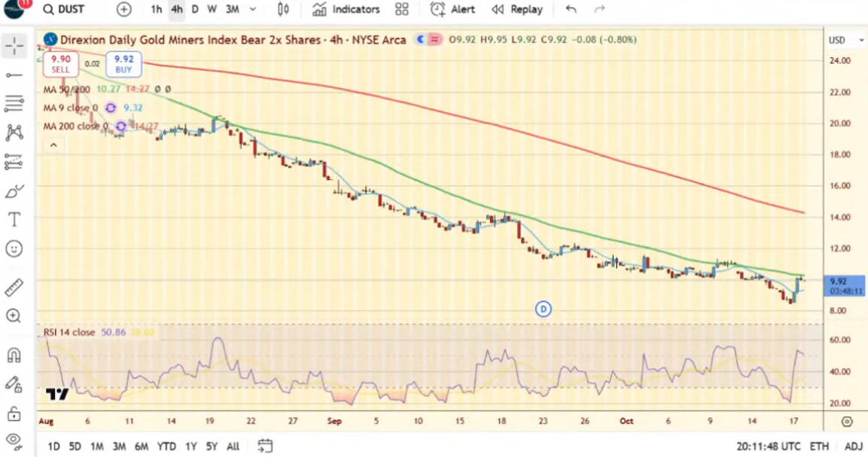The image size is (868, 457).
Task: Click the dividend D marker on chart
Action: [543, 309]
